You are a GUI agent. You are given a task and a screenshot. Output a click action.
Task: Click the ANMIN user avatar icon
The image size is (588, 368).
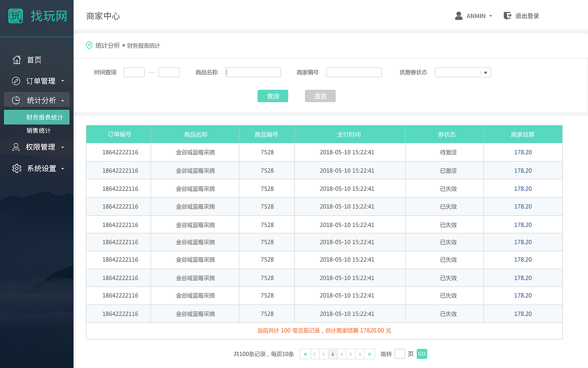click(458, 16)
